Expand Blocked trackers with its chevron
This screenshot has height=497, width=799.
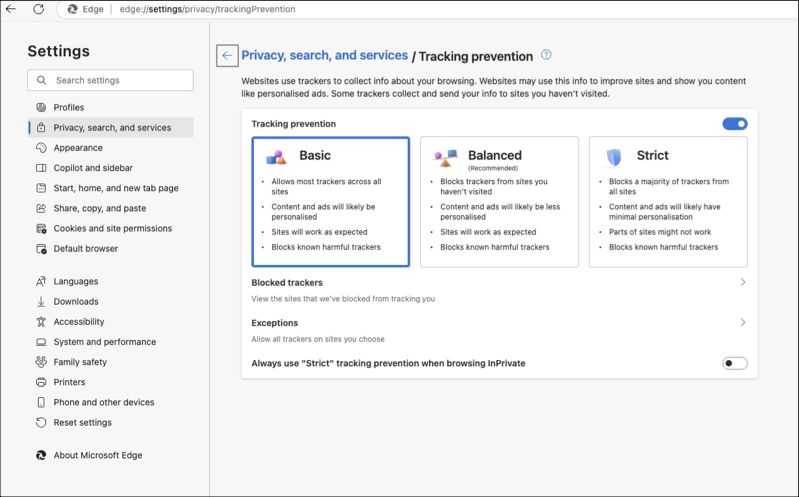click(x=743, y=282)
